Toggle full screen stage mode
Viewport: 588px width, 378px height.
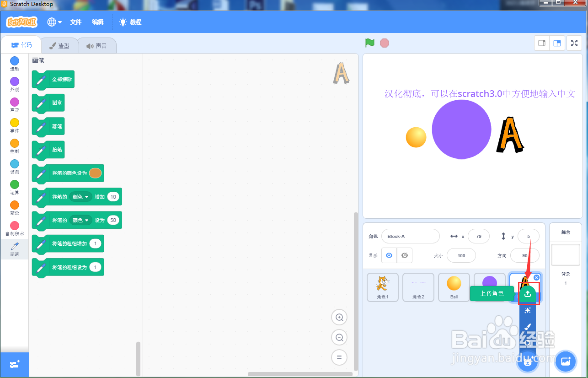(574, 43)
